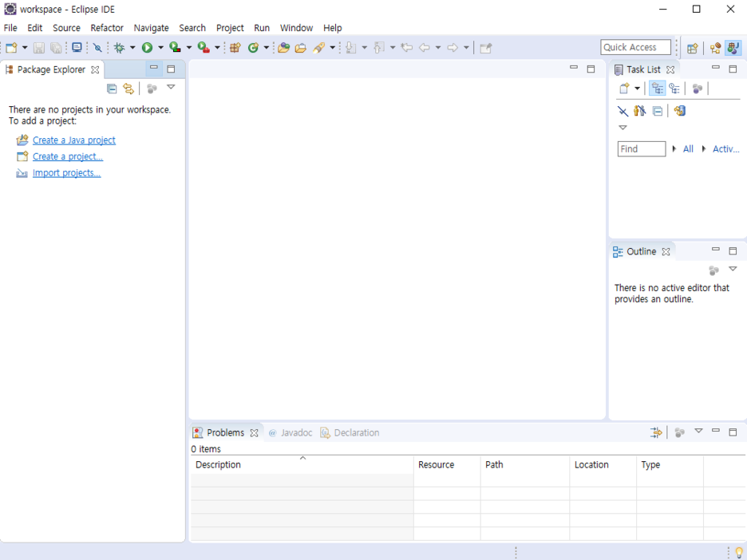Toggle Scheduled presentation in Task List

674,89
